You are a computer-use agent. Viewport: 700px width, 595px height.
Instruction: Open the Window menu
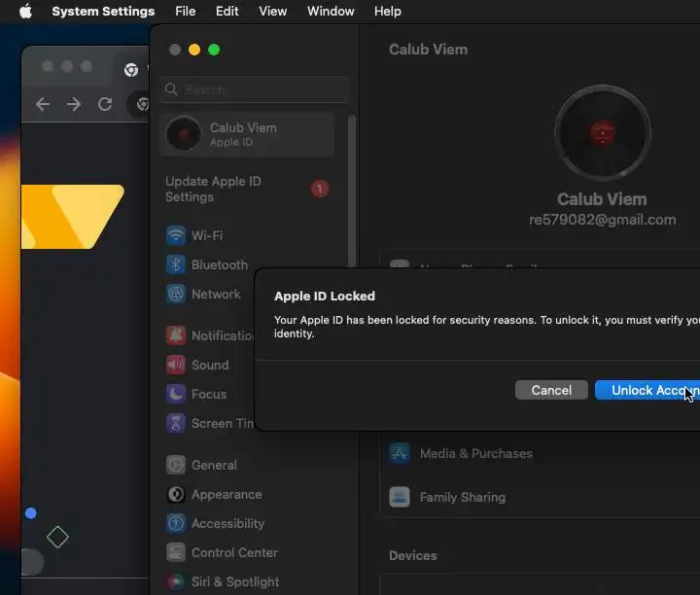point(331,11)
